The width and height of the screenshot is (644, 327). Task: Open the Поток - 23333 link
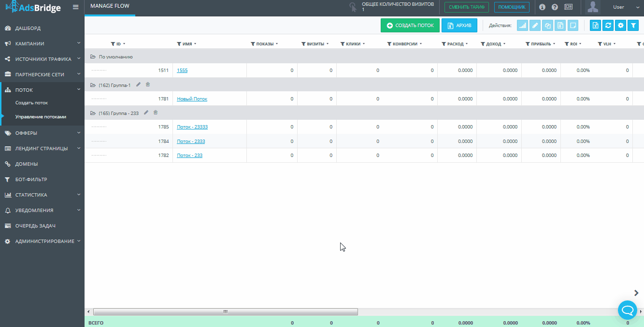pos(192,127)
